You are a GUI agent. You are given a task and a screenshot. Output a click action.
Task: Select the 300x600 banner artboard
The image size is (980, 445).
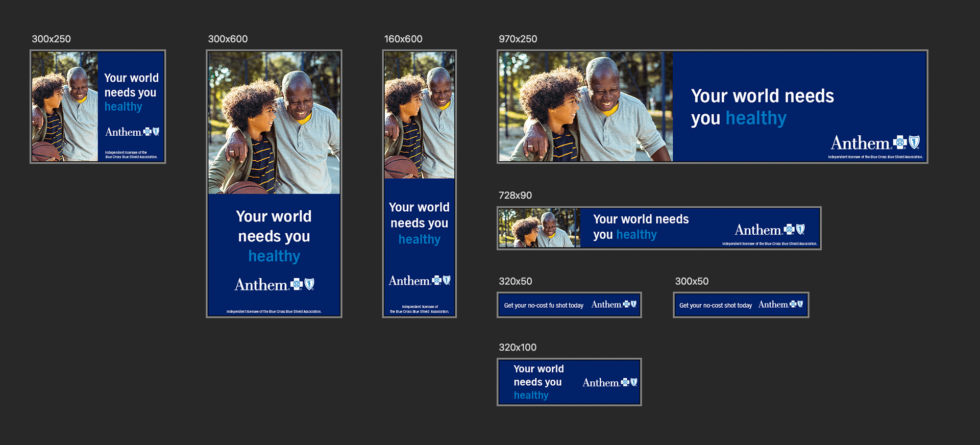coord(274,184)
